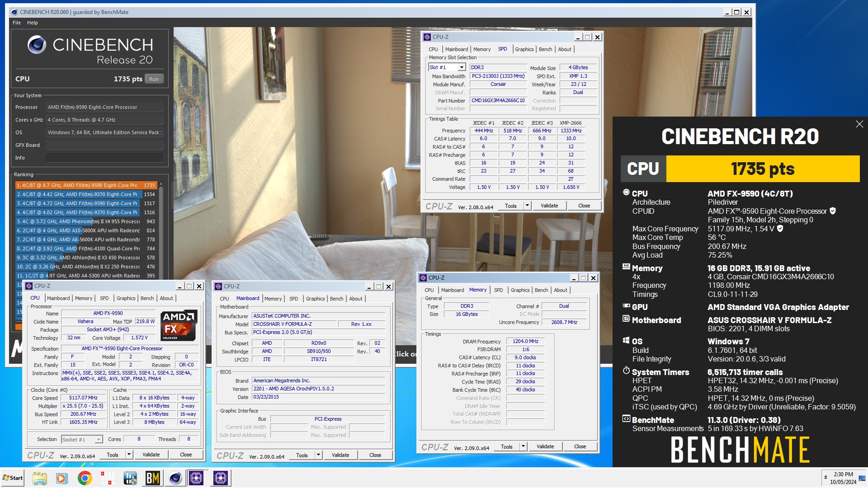Click the 1735 pts score in BenchMate panel

763,169
